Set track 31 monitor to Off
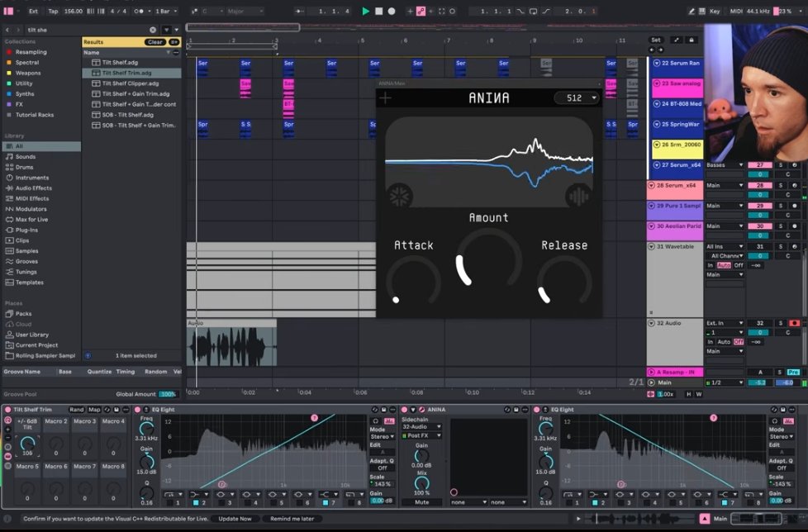 [x=739, y=265]
